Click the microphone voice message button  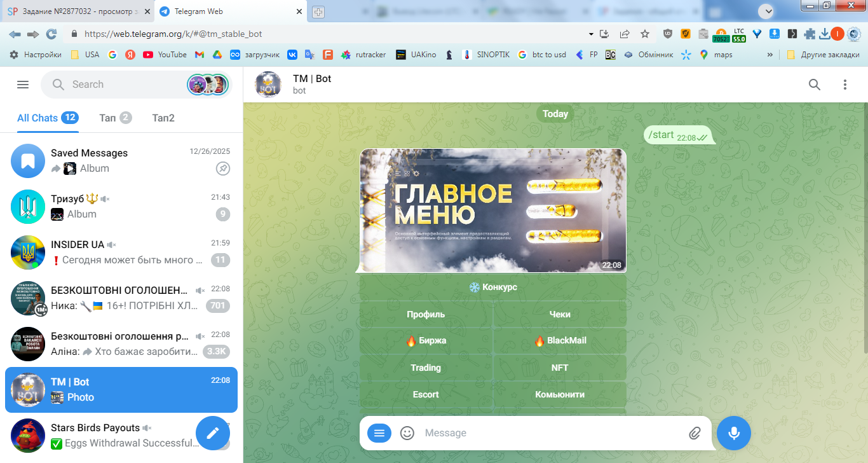pyautogui.click(x=734, y=433)
